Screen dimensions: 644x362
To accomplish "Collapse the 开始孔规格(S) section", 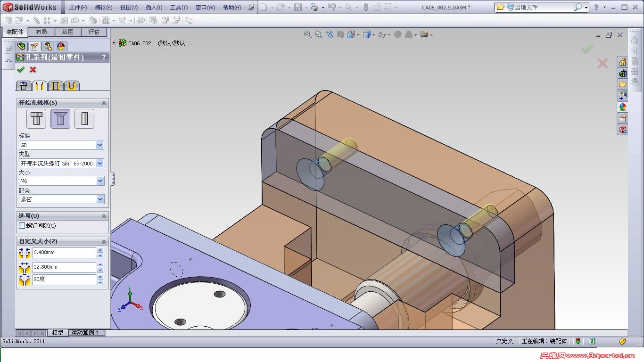I will tap(104, 103).
